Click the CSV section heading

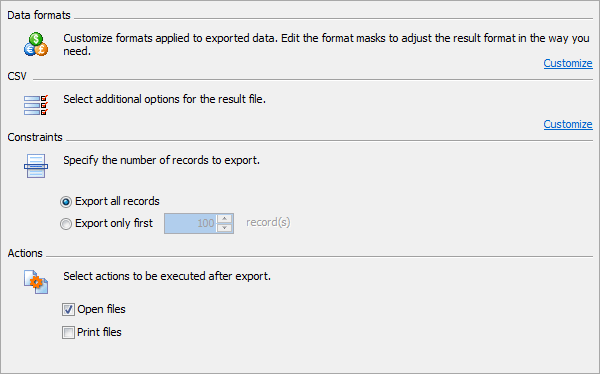coord(17,76)
